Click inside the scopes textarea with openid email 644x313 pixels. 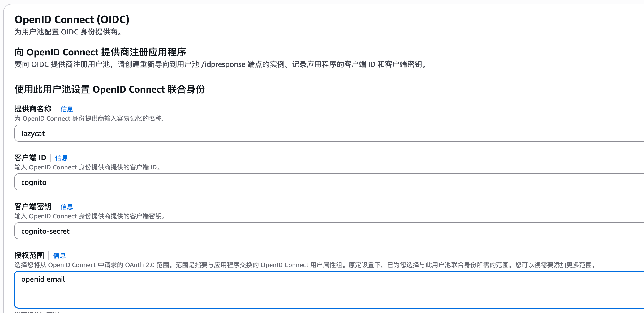319,290
